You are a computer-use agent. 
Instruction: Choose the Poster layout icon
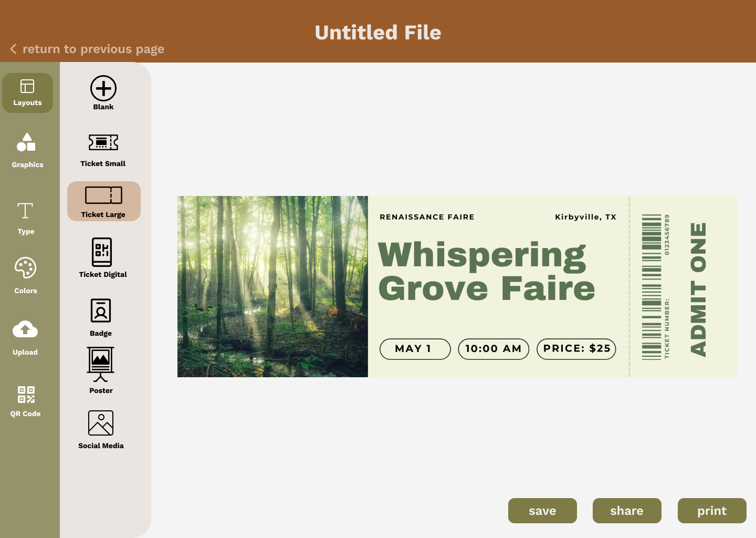point(101,364)
